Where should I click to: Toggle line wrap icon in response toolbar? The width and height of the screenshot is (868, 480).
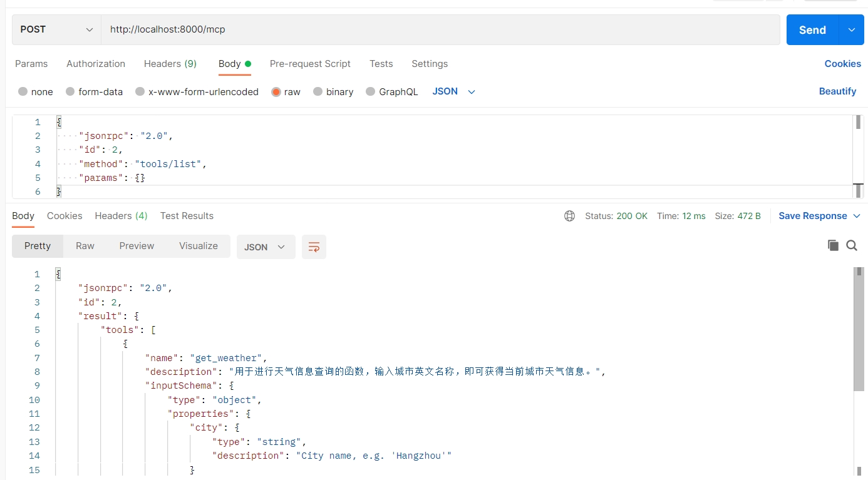tap(314, 247)
